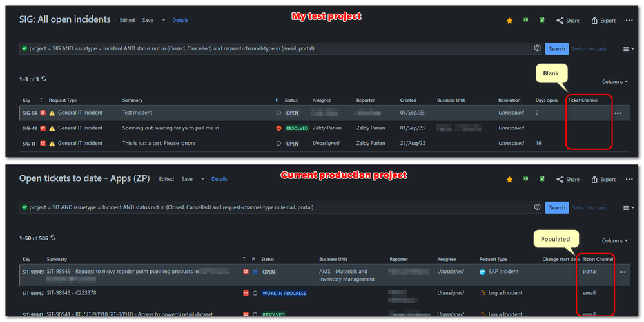
Task: Click Share icon in production project header
Action: (568, 179)
